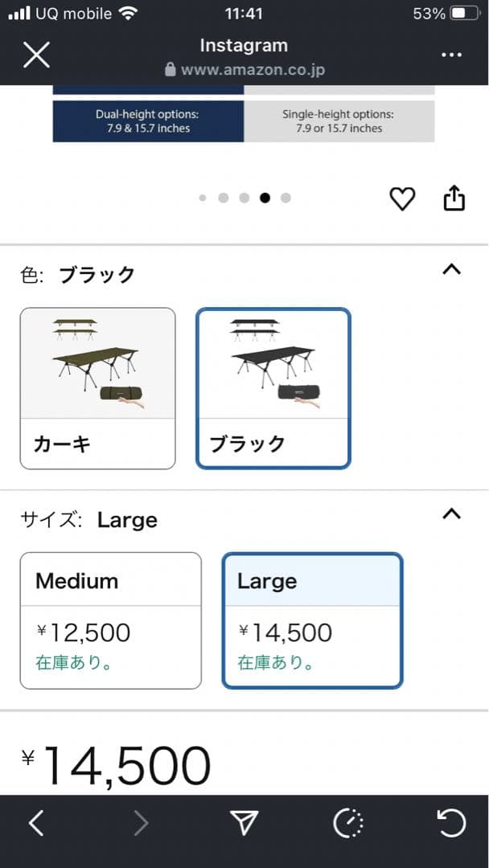
Task: Tap the dial icon in the bottom toolbar
Action: (x=348, y=823)
